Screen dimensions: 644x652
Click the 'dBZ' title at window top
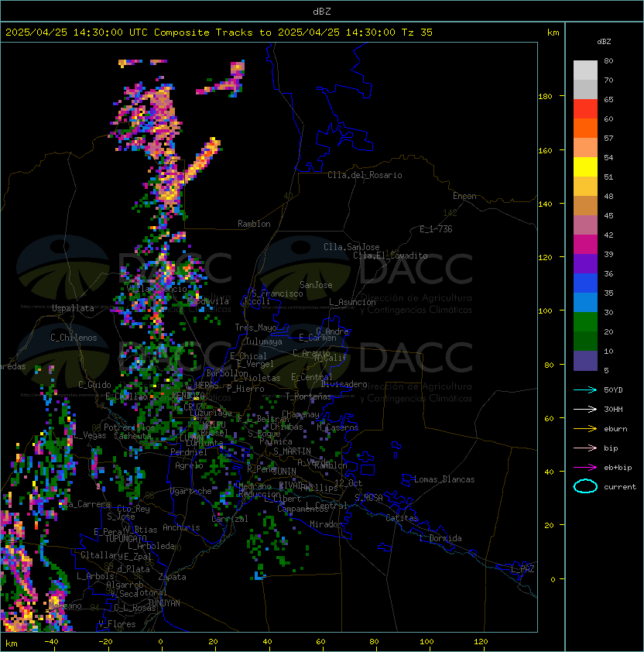(322, 11)
